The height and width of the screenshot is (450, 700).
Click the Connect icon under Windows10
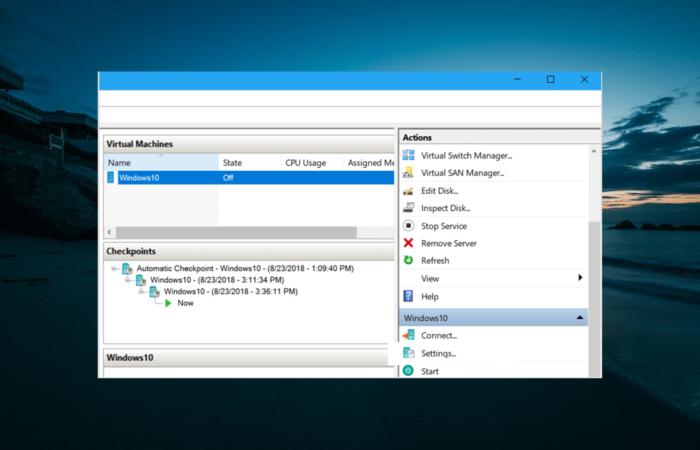[408, 335]
